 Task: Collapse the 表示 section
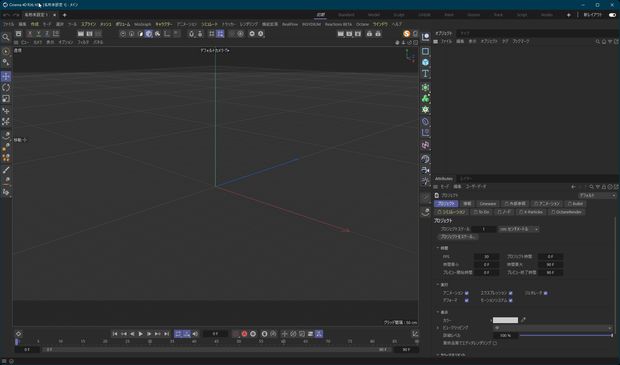[438, 312]
